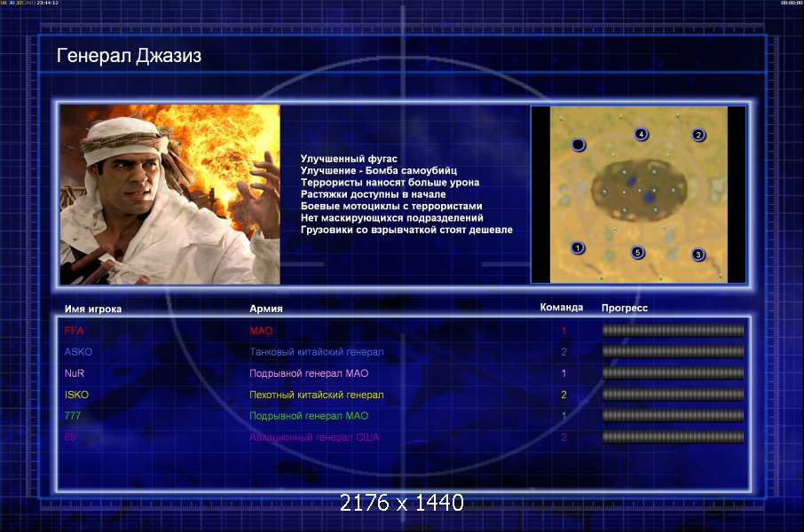Viewport: 804px width, 532px height.
Task: Click team number in NuR row
Action: (564, 373)
